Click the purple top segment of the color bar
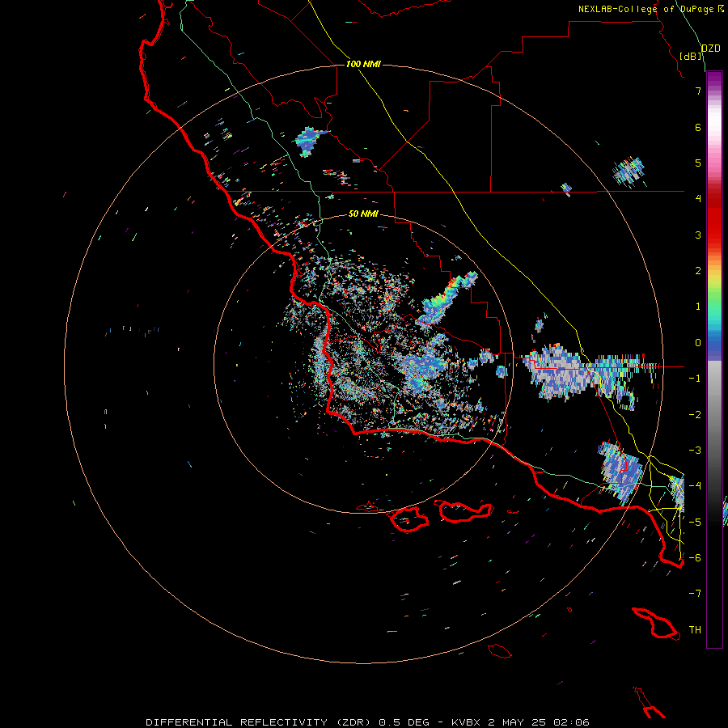 714,80
